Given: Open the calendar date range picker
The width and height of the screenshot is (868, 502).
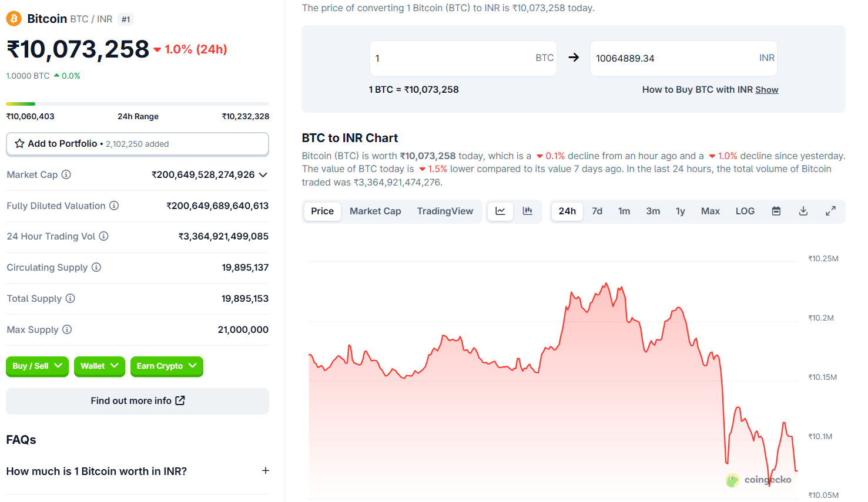Looking at the screenshot, I should 776,211.
